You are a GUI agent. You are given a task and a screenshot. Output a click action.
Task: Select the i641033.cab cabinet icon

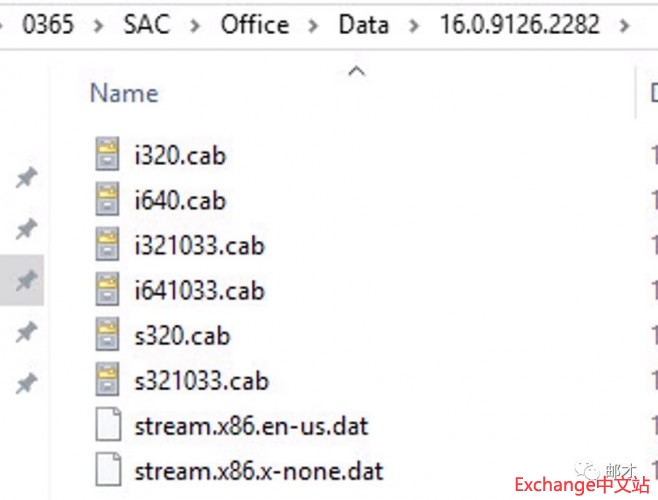pyautogui.click(x=107, y=290)
